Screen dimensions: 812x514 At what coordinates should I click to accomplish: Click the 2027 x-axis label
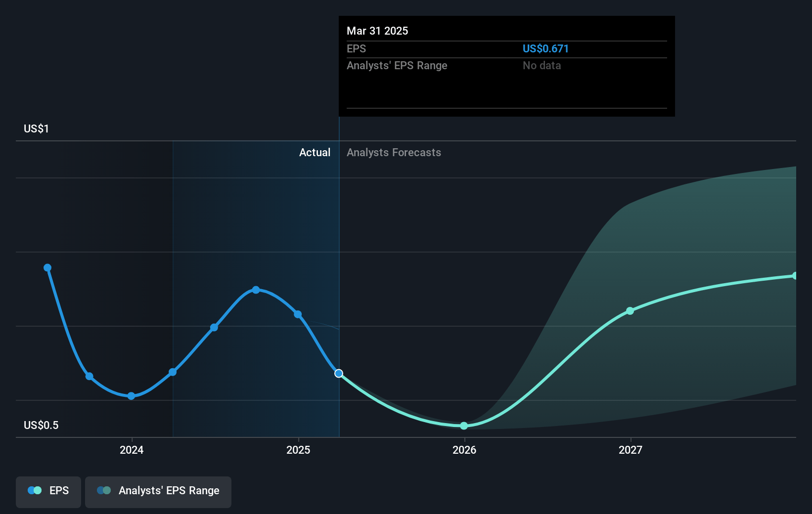coord(631,450)
